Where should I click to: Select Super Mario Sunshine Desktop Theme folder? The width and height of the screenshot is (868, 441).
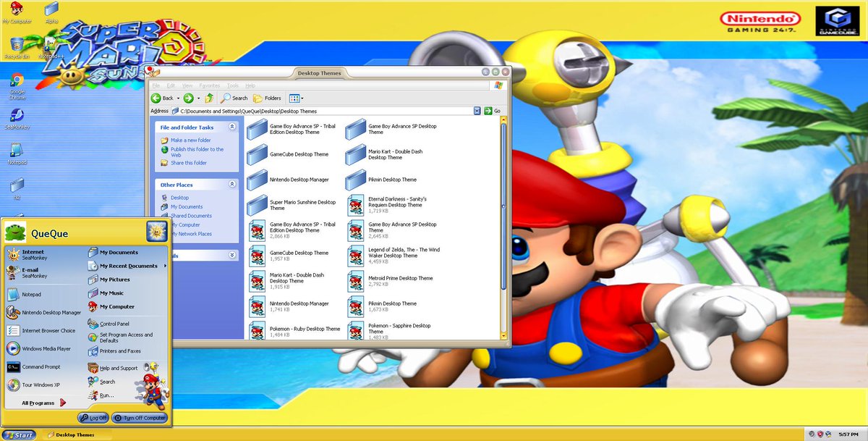pos(292,205)
